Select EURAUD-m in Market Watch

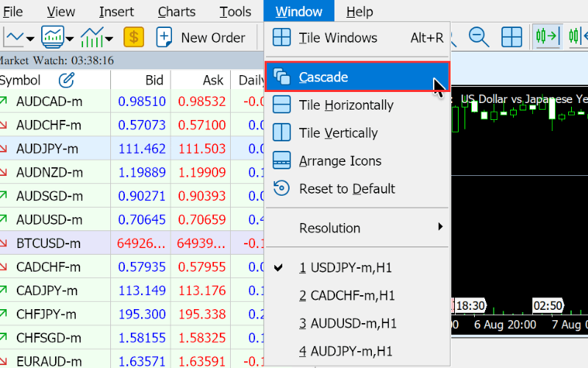click(49, 361)
